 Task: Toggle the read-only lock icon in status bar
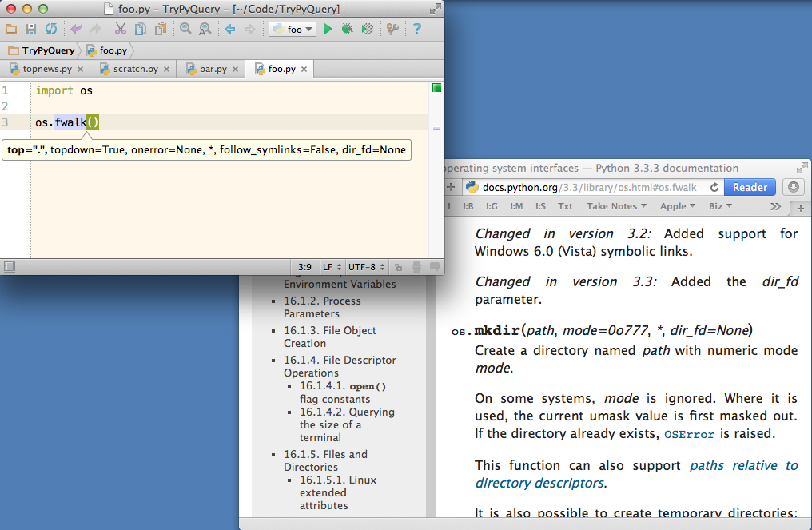398,267
